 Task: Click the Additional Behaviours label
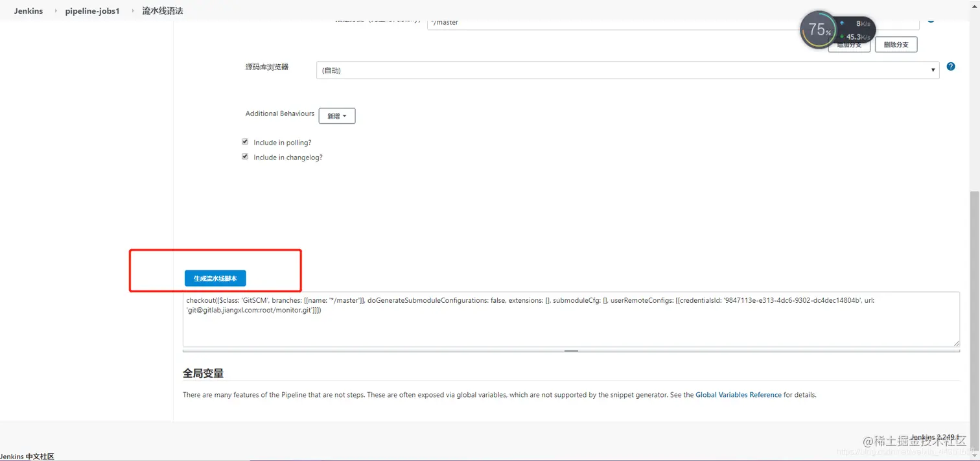pyautogui.click(x=280, y=113)
